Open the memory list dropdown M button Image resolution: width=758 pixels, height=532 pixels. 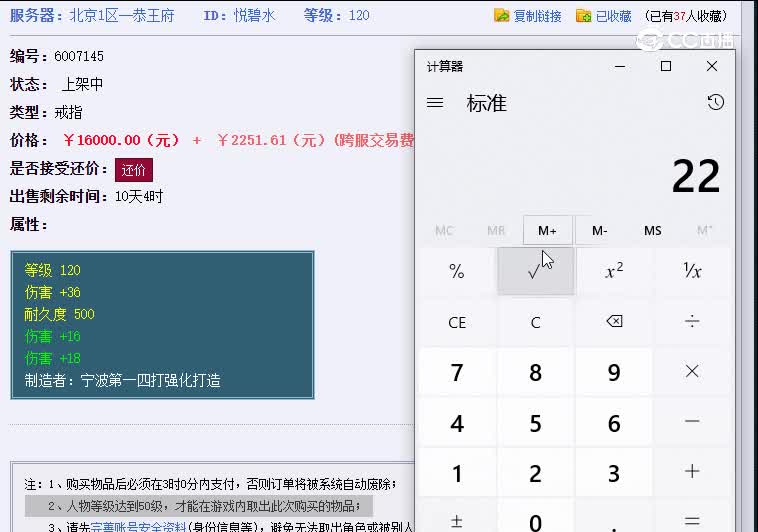click(704, 231)
